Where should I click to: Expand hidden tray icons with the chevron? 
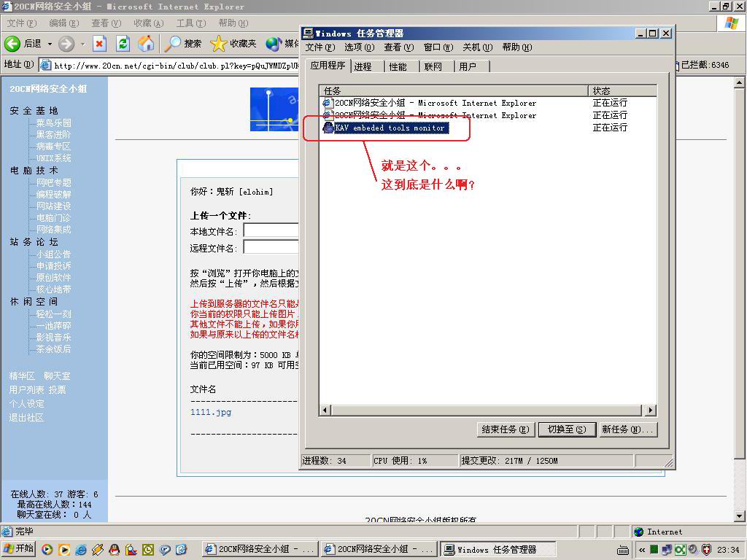pos(642,550)
